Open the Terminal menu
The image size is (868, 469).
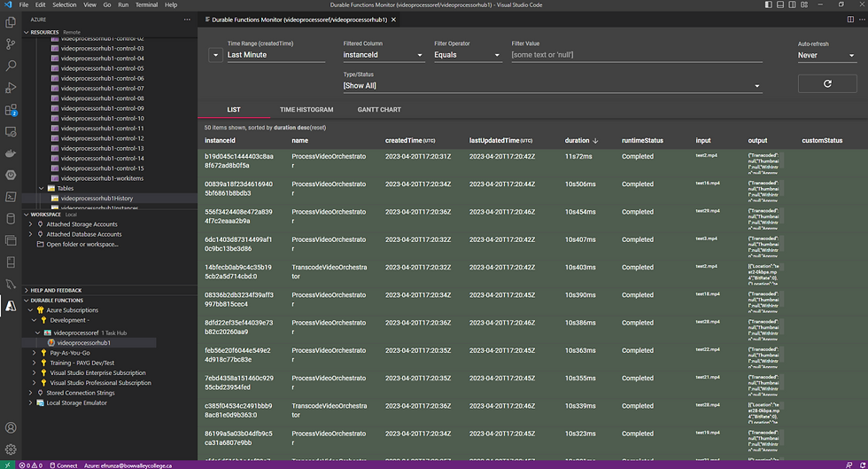[x=147, y=4]
